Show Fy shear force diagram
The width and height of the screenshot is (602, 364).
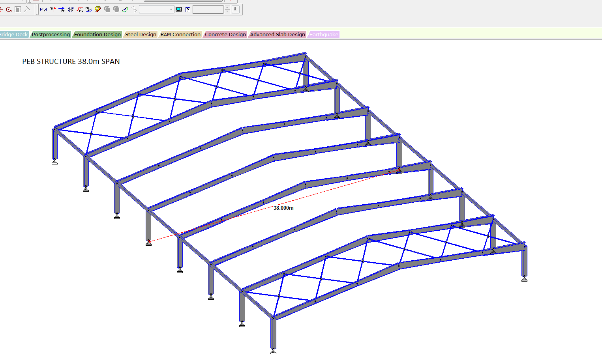(53, 9)
